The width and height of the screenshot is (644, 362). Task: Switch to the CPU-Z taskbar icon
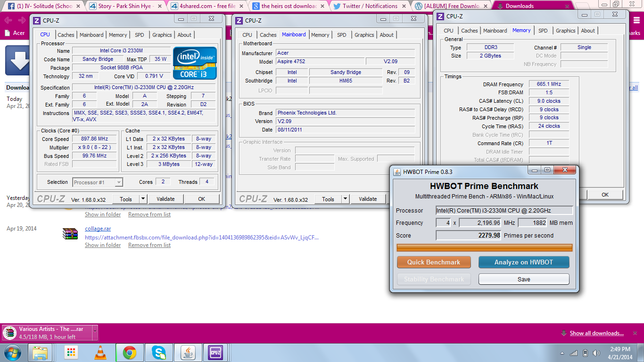[215, 353]
